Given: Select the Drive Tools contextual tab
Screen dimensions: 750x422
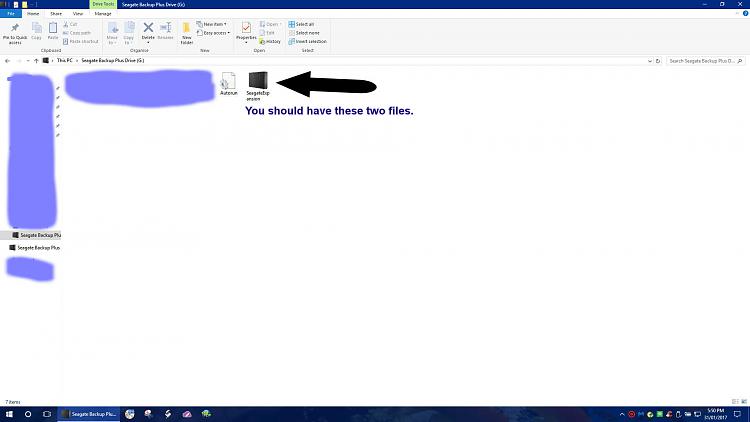Looking at the screenshot, I should click(x=103, y=4).
